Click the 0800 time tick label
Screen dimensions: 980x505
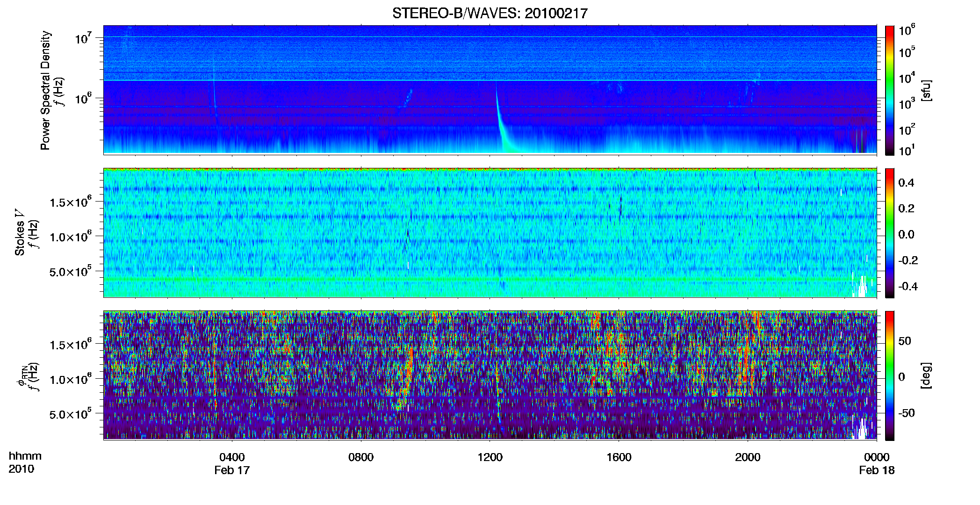point(361,457)
